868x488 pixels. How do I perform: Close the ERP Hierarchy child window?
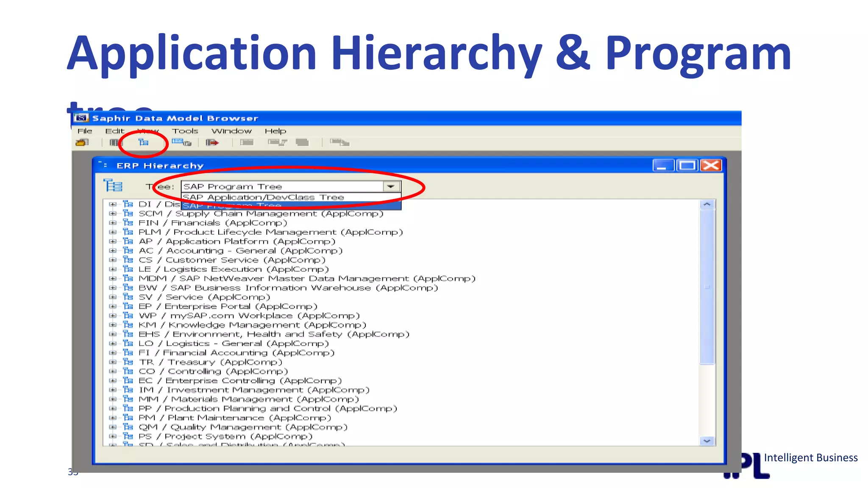click(x=711, y=165)
